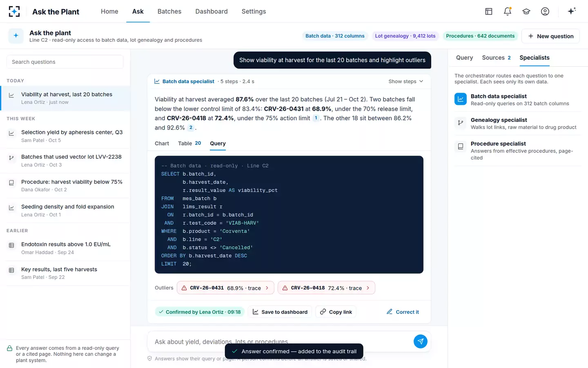588x368 pixels.
Task: Click the lock icon in the sidebar footer
Action: pos(9,348)
